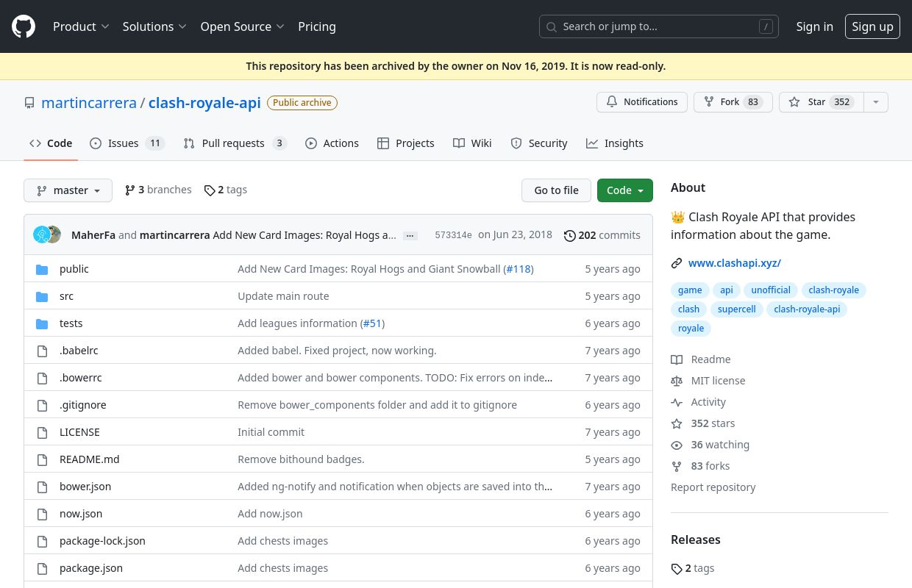Click the Report repository link

point(713,487)
